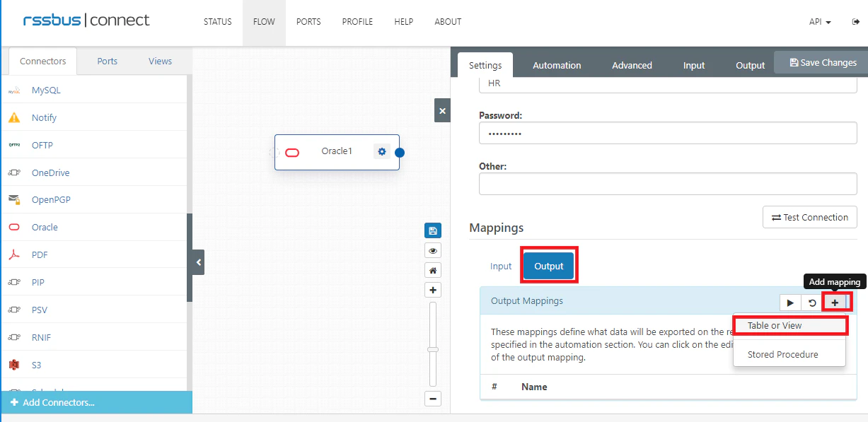Zoom in the canvas with plus button
The image size is (868, 422).
[x=433, y=290]
